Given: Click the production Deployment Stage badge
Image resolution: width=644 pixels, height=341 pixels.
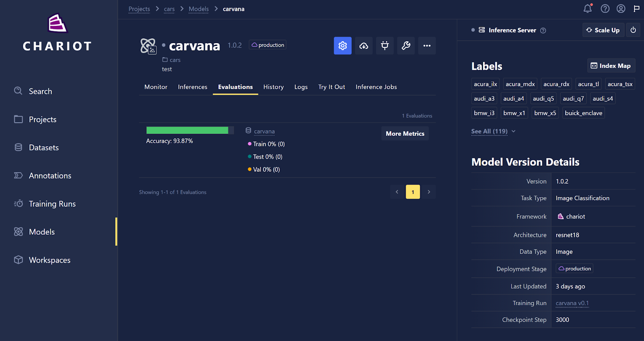Looking at the screenshot, I should [x=574, y=268].
